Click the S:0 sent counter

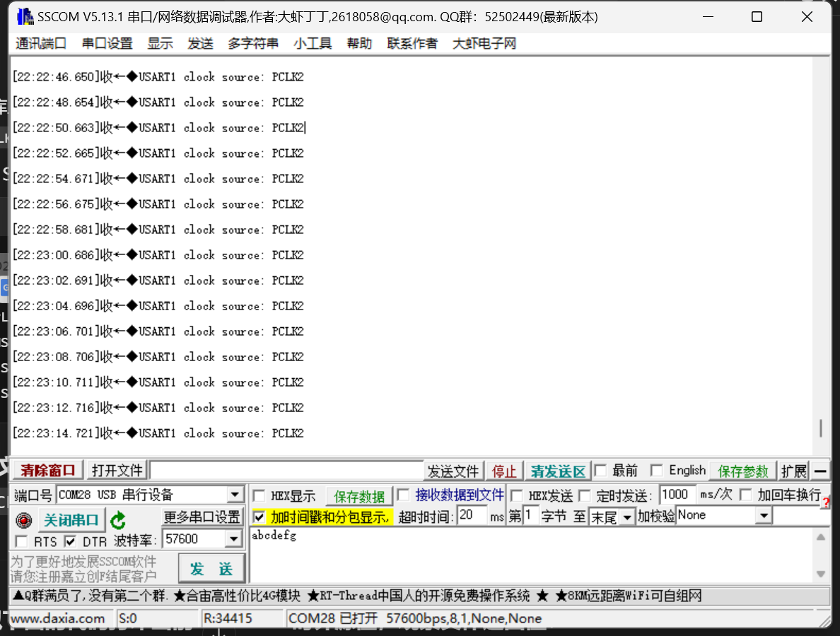pos(127,618)
